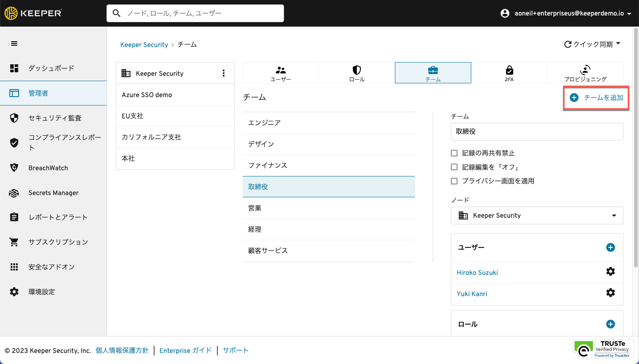This screenshot has height=364, width=639.
Task: Enable the 記録の再共有禁止 checkbox
Action: 454,153
